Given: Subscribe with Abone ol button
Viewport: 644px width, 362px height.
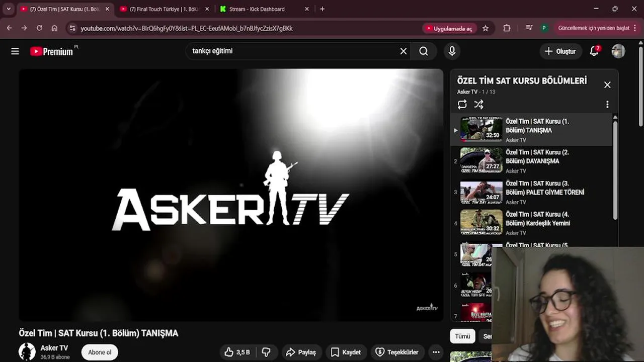Looking at the screenshot, I should [x=100, y=352].
